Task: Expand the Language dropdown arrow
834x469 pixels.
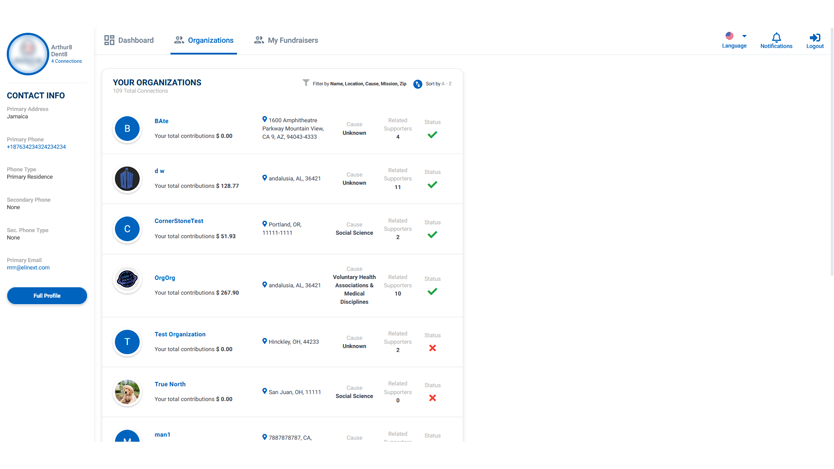Action: (744, 36)
